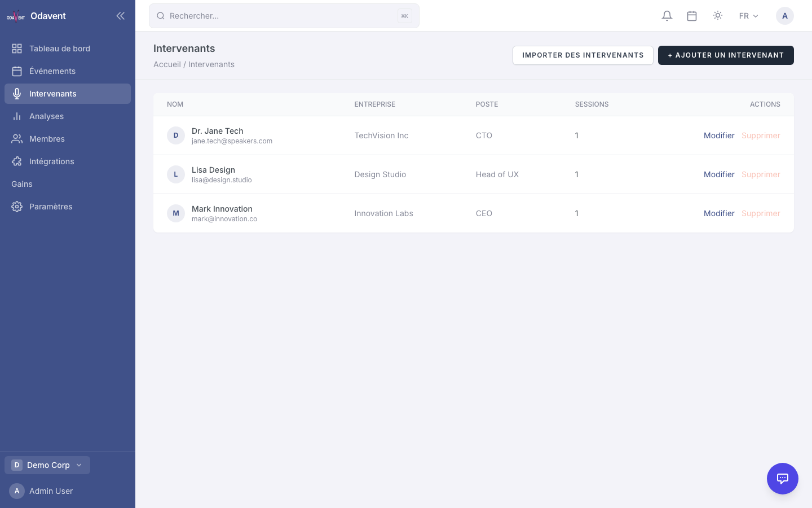Click the Analyses bar chart icon
The width and height of the screenshot is (812, 508).
pyautogui.click(x=17, y=116)
